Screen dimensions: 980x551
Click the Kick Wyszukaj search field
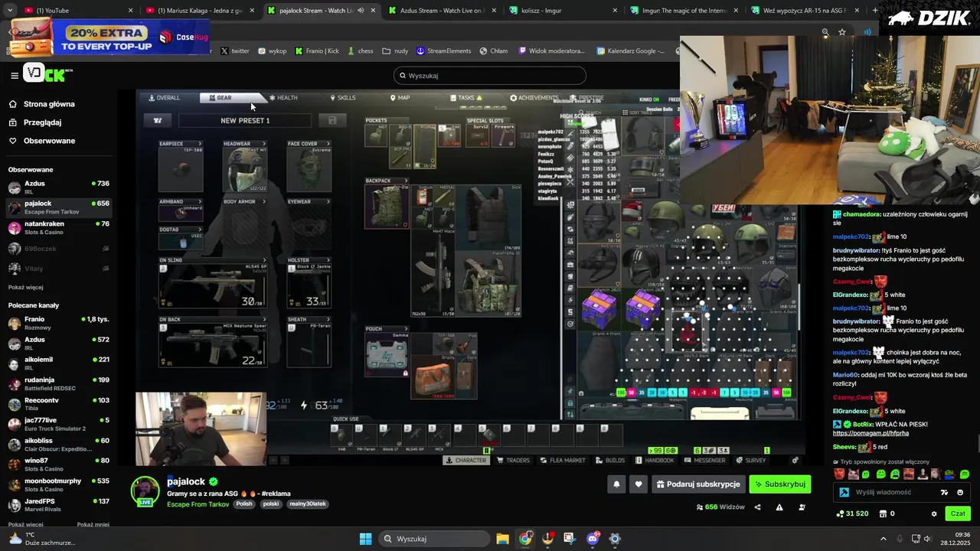(x=489, y=76)
